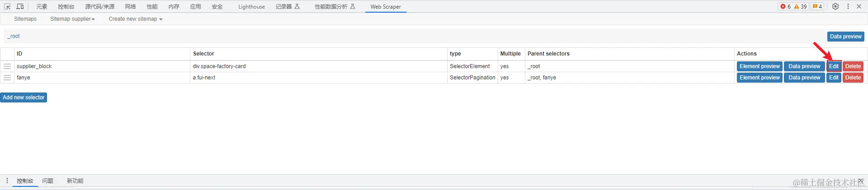Open the 网络 tab
Image resolution: width=868 pixels, height=190 pixels.
click(x=131, y=7)
